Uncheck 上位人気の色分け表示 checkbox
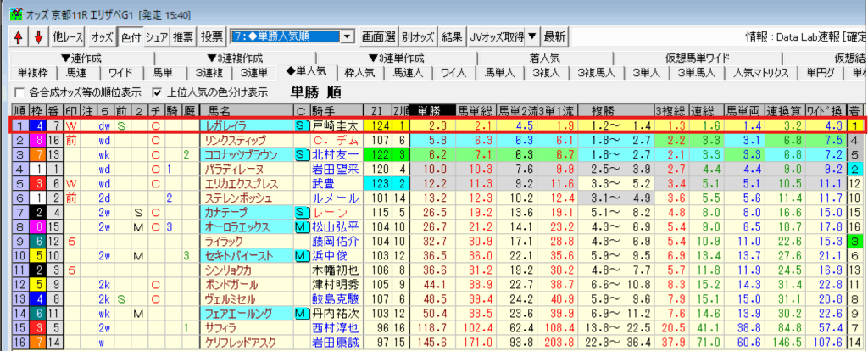Screen dimensions: 868x351 pyautogui.click(x=156, y=92)
